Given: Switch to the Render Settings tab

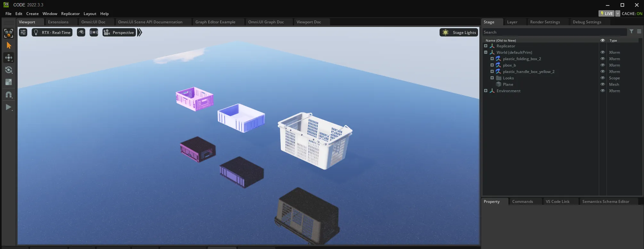Looking at the screenshot, I should [x=545, y=22].
